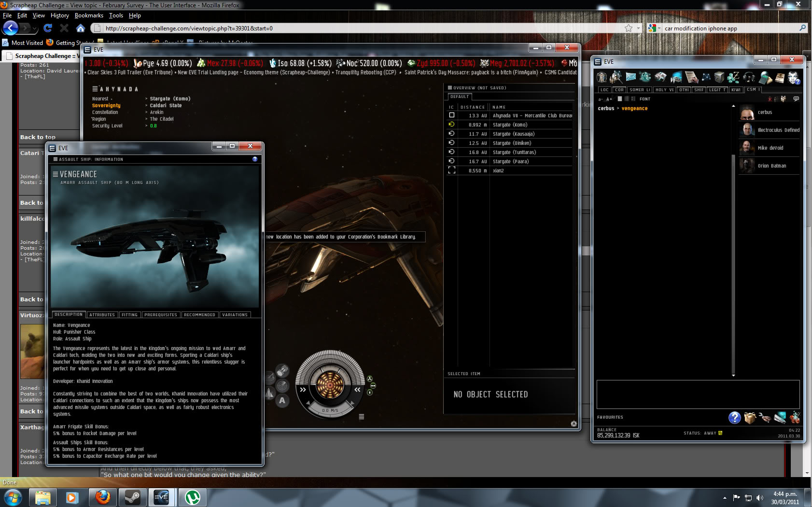This screenshot has width=812, height=507.
Task: Click the speed increase double-arrow on the HUD
Action: tap(303, 390)
